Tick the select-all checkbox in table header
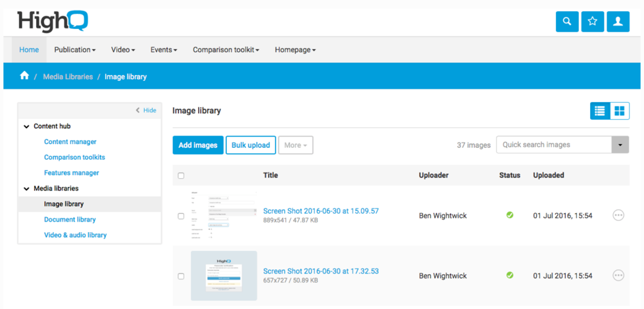Screen dimensions: 644x309 pyautogui.click(x=181, y=176)
